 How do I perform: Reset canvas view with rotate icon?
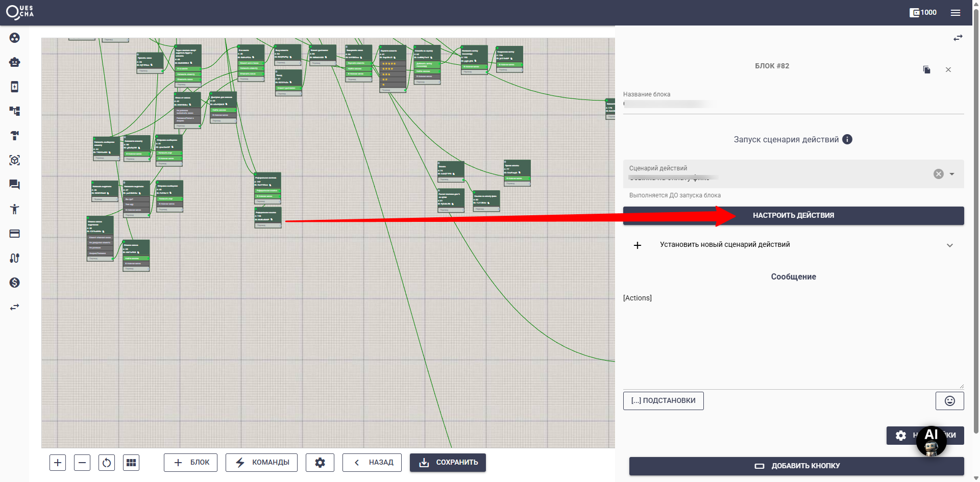click(x=107, y=463)
